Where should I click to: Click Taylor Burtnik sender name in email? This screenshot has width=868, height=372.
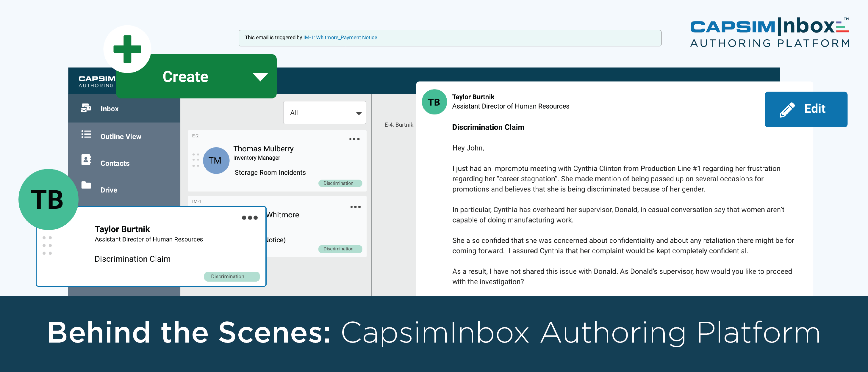[473, 97]
